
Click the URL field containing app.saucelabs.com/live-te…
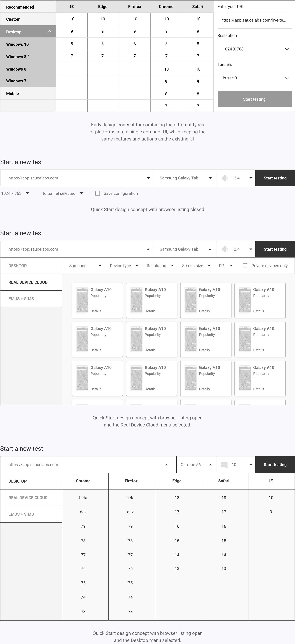255,20
